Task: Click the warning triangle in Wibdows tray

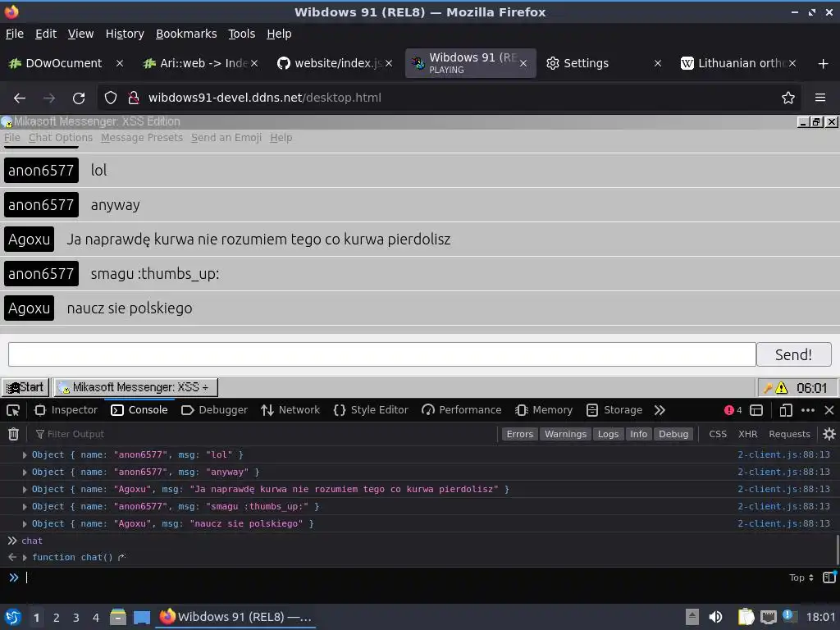Action: (x=782, y=387)
